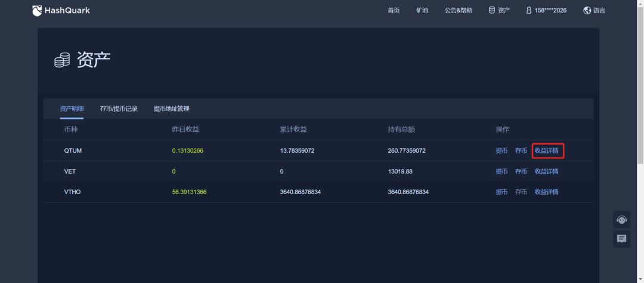Click the coin stack icon beside heading

click(62, 61)
